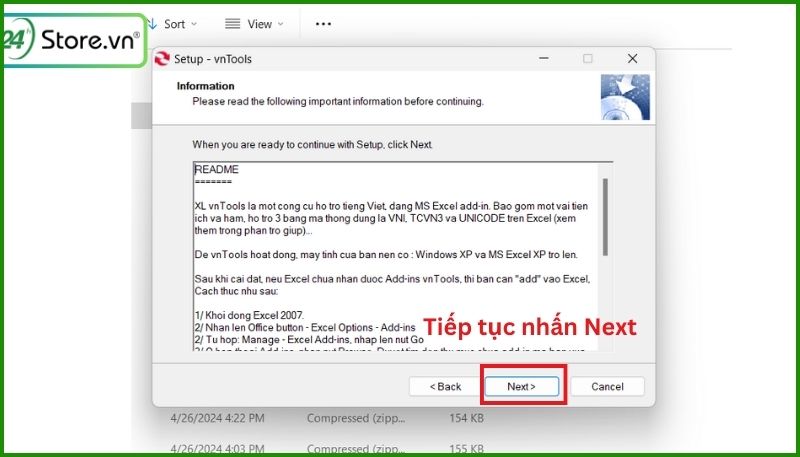Viewport: 800px width, 457px height.
Task: Click the README scrollbar thumb
Action: coord(605,217)
